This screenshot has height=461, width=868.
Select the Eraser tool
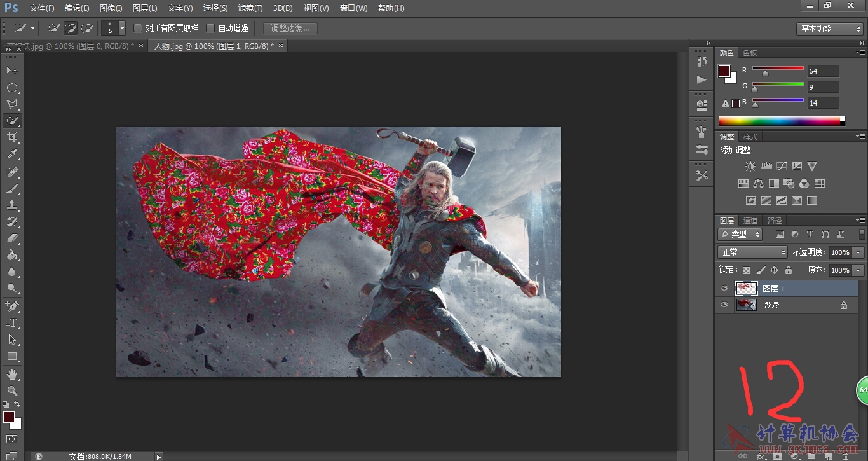pyautogui.click(x=12, y=239)
